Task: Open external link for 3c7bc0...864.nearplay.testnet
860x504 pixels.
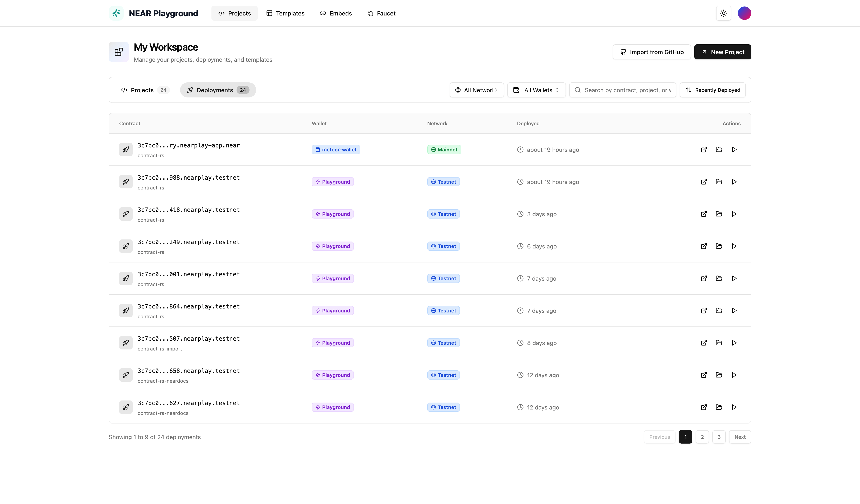Action: pos(704,311)
